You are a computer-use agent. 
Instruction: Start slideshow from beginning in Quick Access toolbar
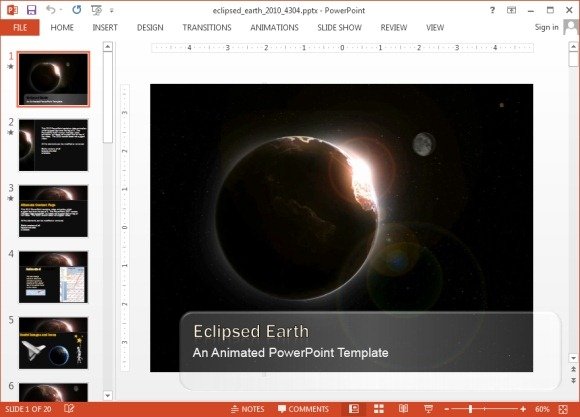click(96, 10)
